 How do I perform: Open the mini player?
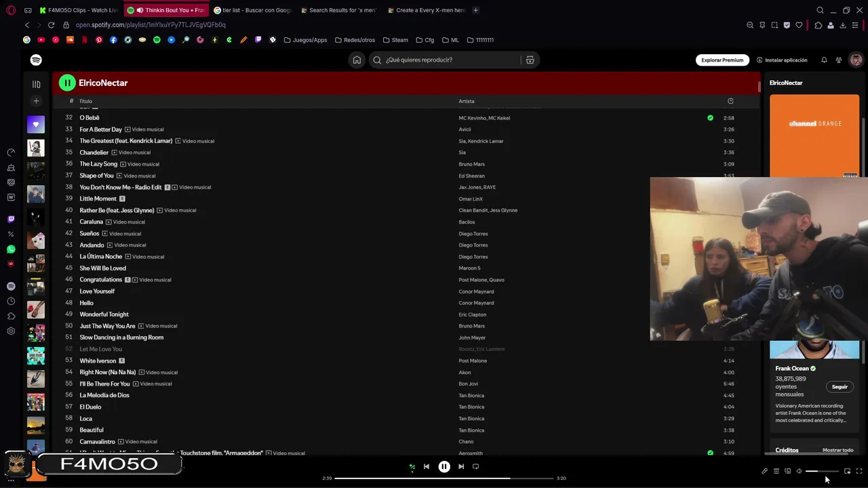pos(847,471)
